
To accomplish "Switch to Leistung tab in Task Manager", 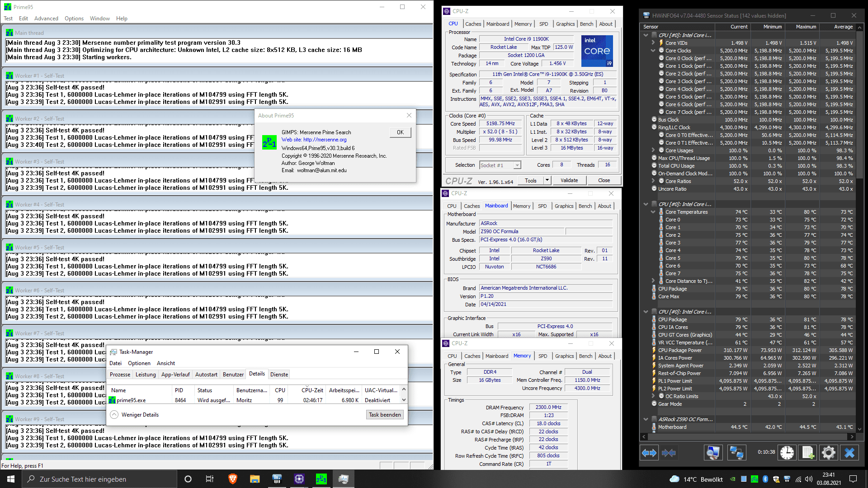I will click(146, 375).
